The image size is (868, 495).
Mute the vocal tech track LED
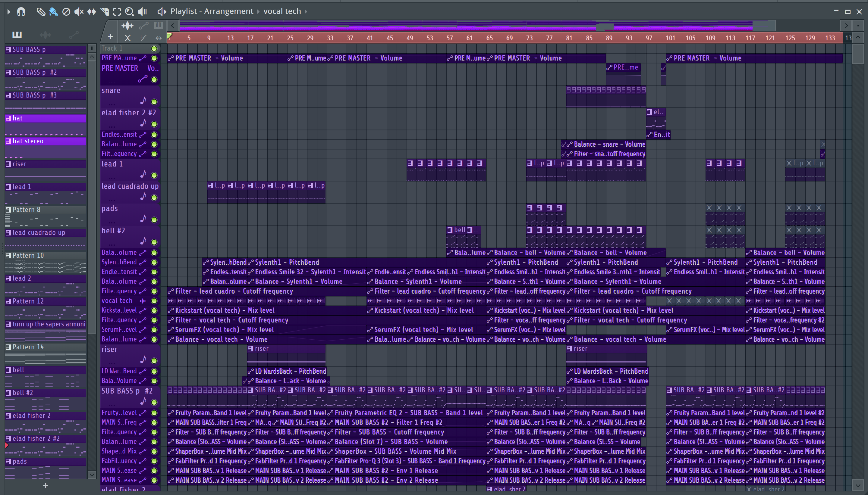154,301
